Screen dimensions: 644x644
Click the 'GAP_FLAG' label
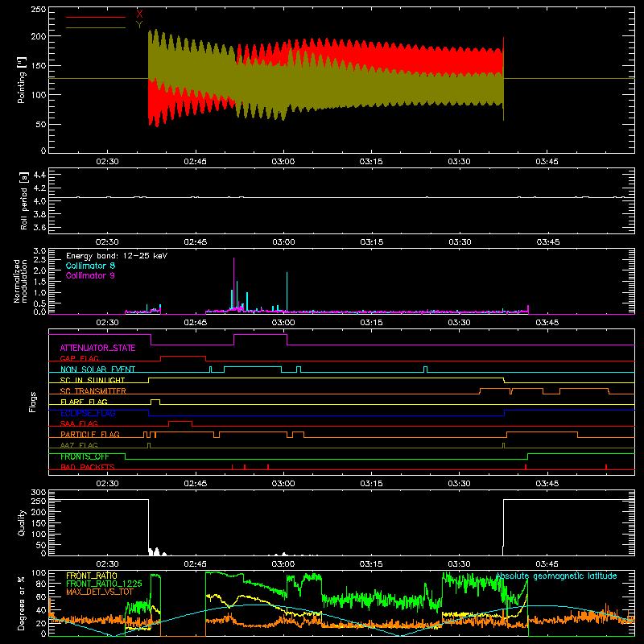pyautogui.click(x=79, y=358)
